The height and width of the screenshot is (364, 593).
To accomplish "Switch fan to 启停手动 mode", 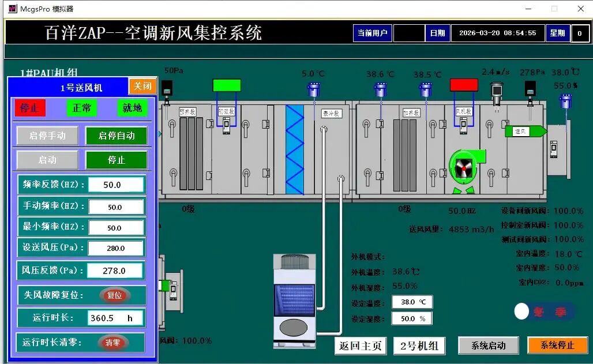I will pyautogui.click(x=47, y=136).
